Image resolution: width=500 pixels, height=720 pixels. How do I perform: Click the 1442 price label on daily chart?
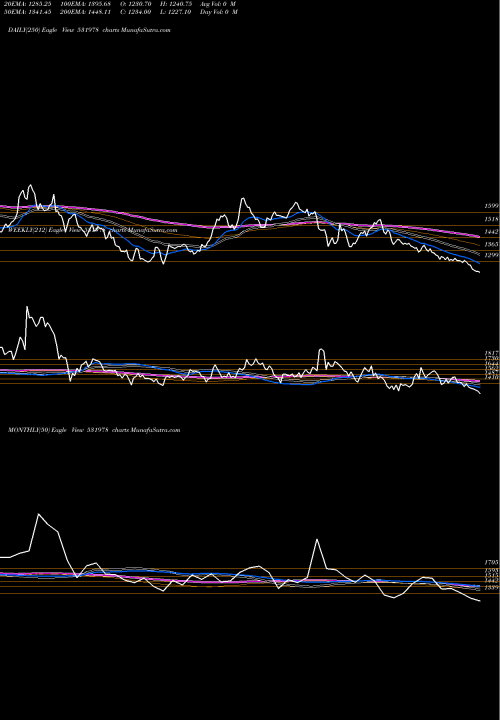tap(492, 232)
